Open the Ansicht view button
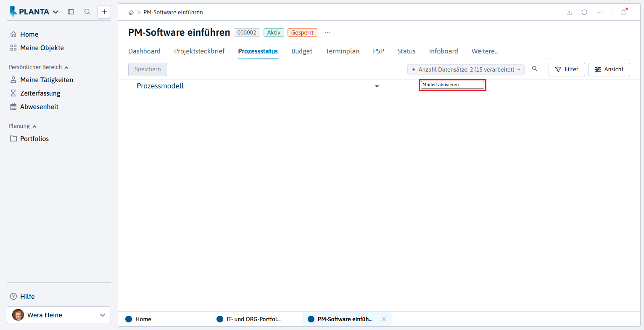644x330 pixels. pyautogui.click(x=609, y=69)
